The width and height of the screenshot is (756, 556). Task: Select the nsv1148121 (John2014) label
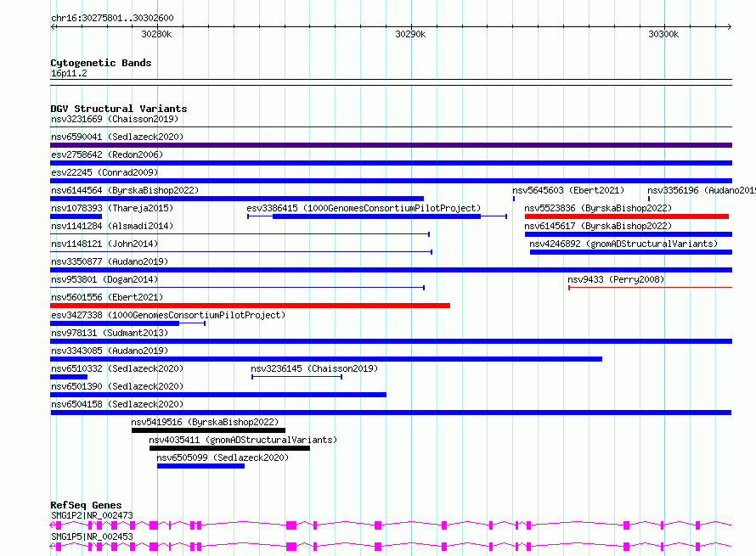coord(104,244)
